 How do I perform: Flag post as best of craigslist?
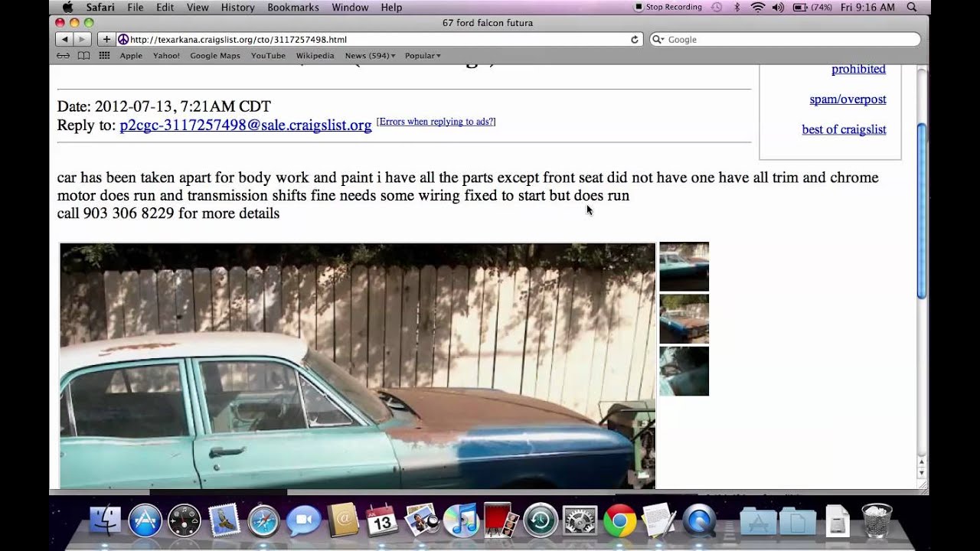[x=844, y=129]
